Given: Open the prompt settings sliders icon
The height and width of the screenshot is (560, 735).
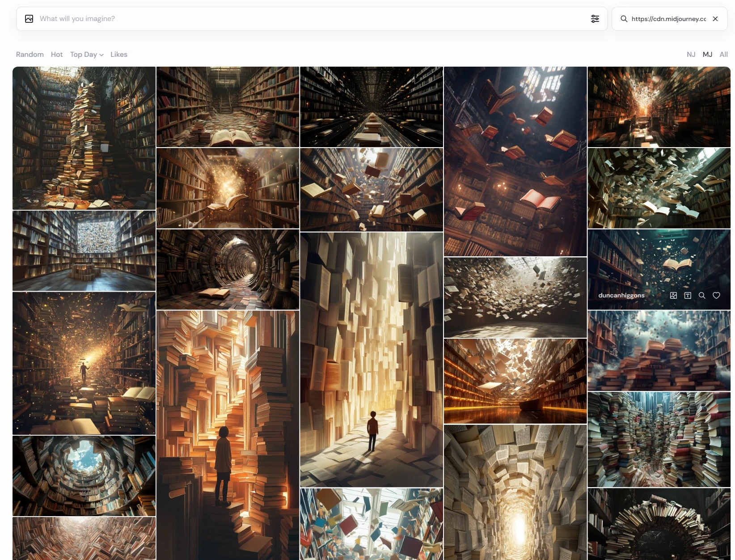Looking at the screenshot, I should pos(595,19).
